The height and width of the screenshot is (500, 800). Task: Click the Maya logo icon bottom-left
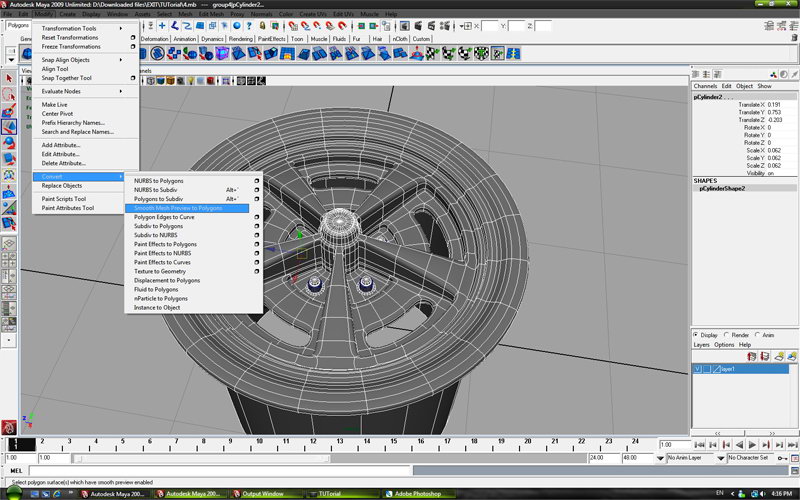tap(9, 426)
